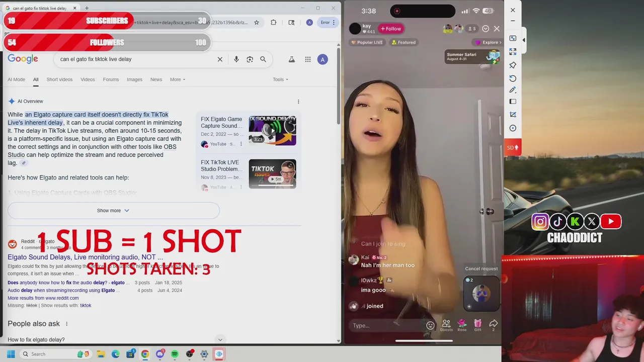
Task: Open the Popular LIVE tag
Action: pyautogui.click(x=368, y=42)
